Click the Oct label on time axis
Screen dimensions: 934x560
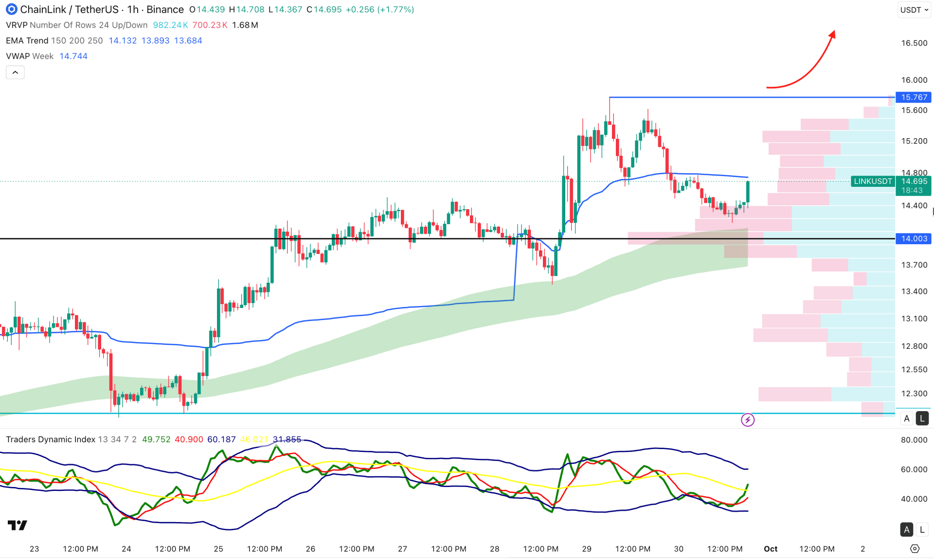point(771,549)
